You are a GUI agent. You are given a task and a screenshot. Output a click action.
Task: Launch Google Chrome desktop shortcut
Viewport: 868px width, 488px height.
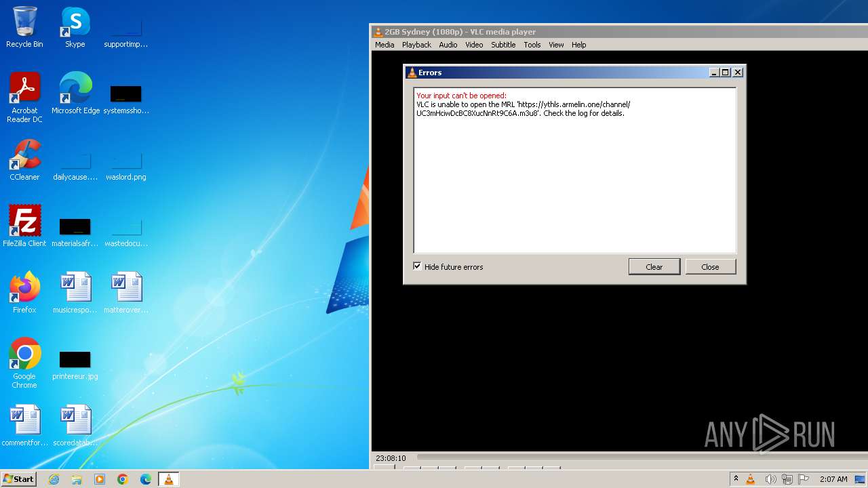(24, 363)
